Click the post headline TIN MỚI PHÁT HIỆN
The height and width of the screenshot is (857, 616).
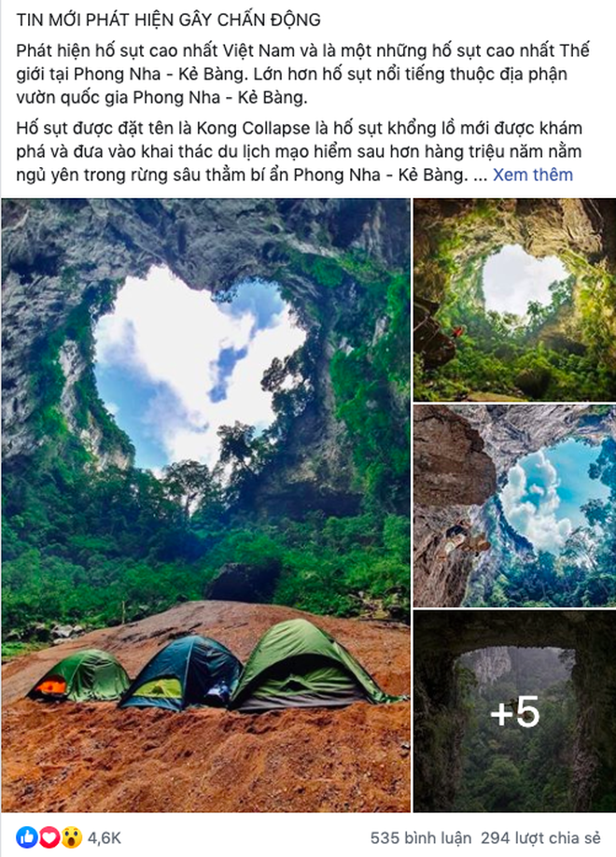pos(168,20)
